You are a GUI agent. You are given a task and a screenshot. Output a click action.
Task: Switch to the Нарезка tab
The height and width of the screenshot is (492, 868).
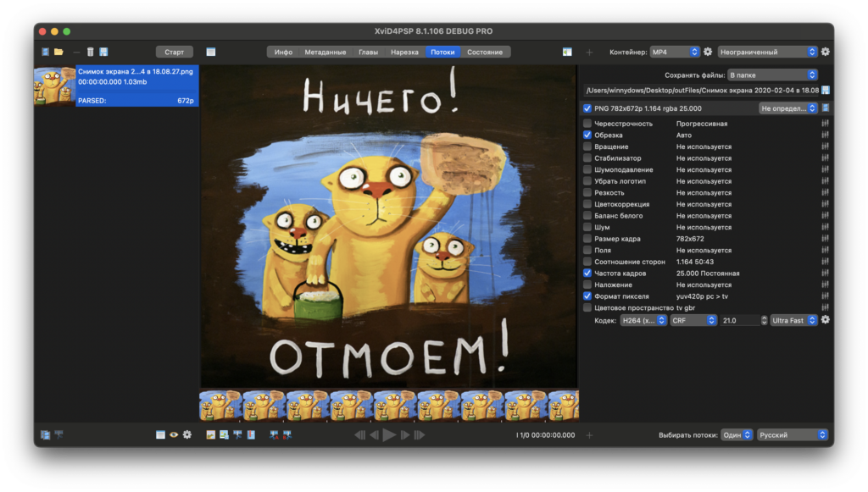click(404, 52)
